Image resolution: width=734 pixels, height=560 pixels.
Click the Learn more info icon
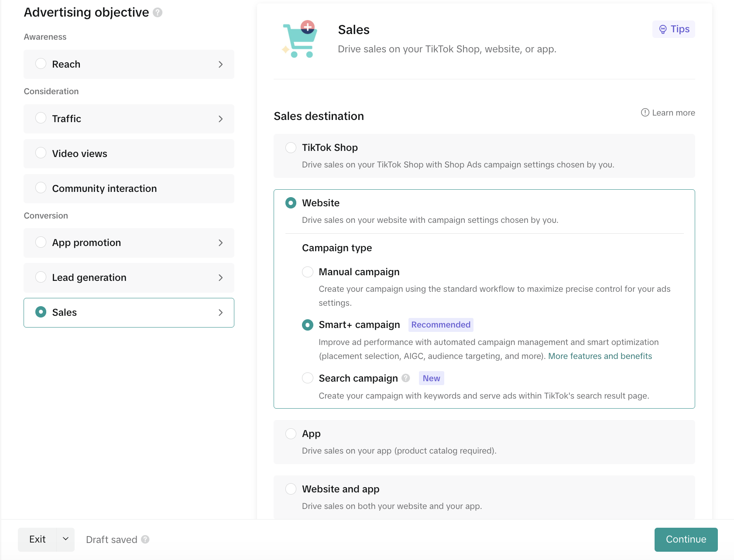click(x=645, y=113)
